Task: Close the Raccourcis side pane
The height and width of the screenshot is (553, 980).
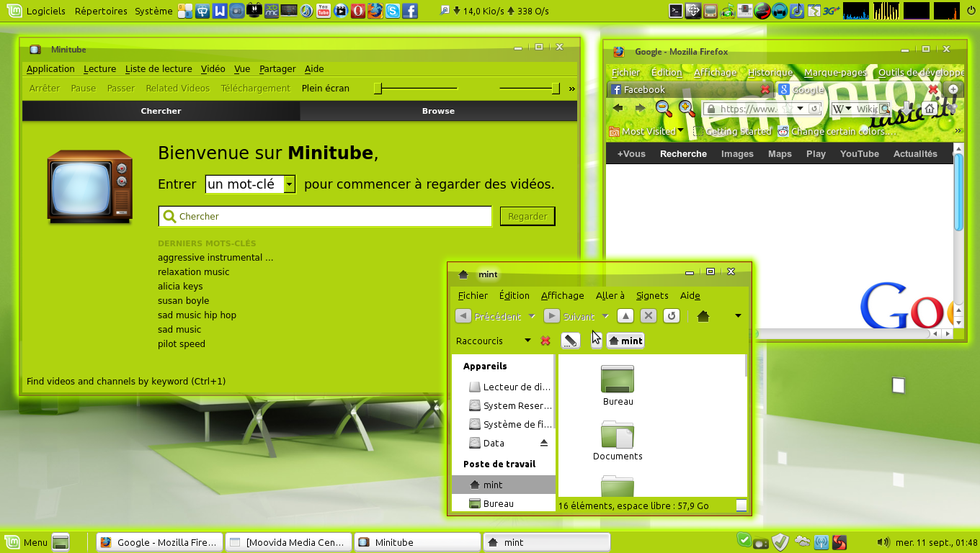Action: point(545,341)
